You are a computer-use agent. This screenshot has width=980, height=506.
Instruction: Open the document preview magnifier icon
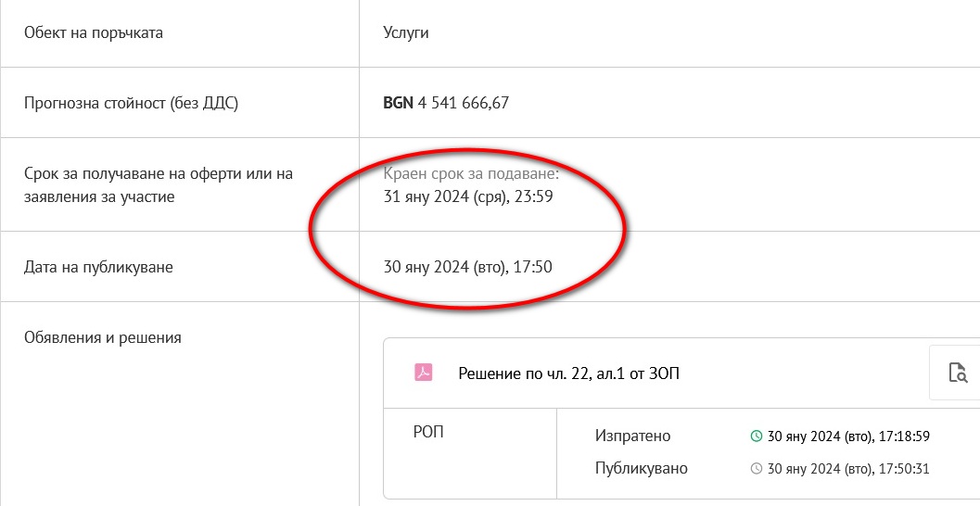pos(958,373)
